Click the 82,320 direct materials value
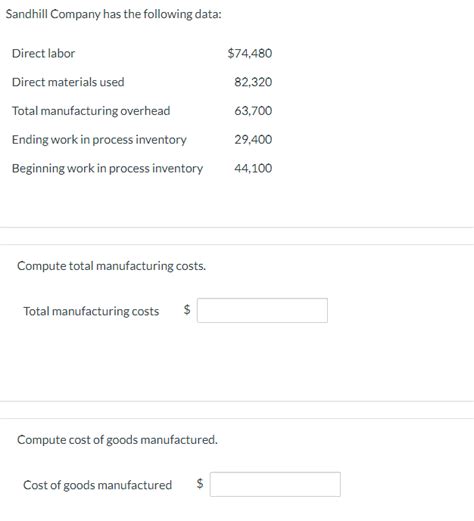The height and width of the screenshot is (521, 474). click(x=253, y=82)
